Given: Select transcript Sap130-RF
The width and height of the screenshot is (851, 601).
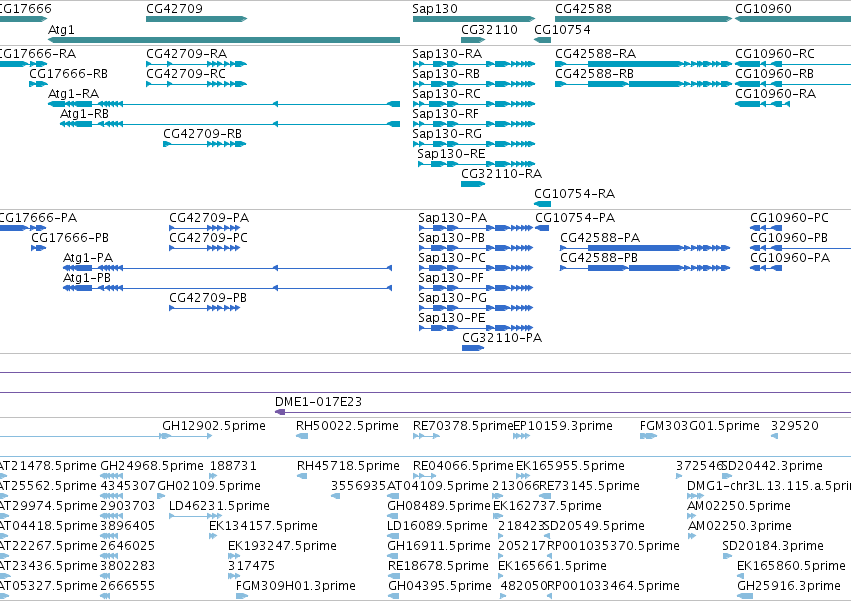Looking at the screenshot, I should pyautogui.click(x=474, y=124).
